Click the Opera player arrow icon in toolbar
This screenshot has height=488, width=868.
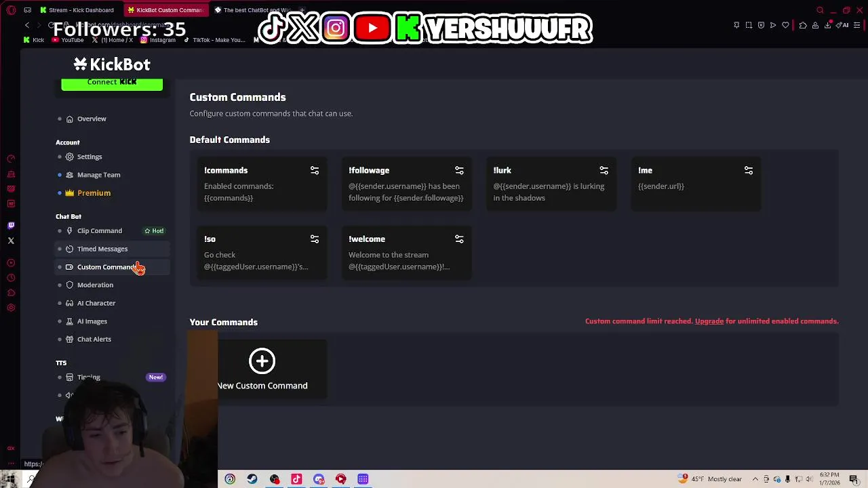773,25
